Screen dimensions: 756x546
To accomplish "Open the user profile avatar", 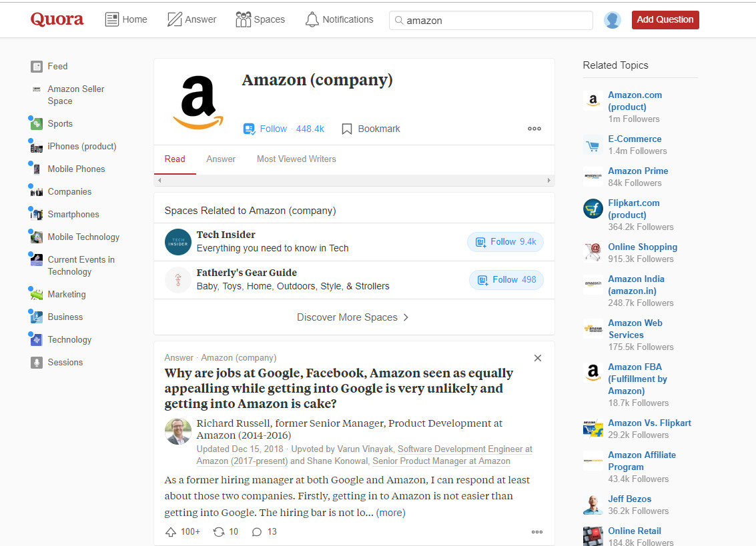I will pos(613,20).
